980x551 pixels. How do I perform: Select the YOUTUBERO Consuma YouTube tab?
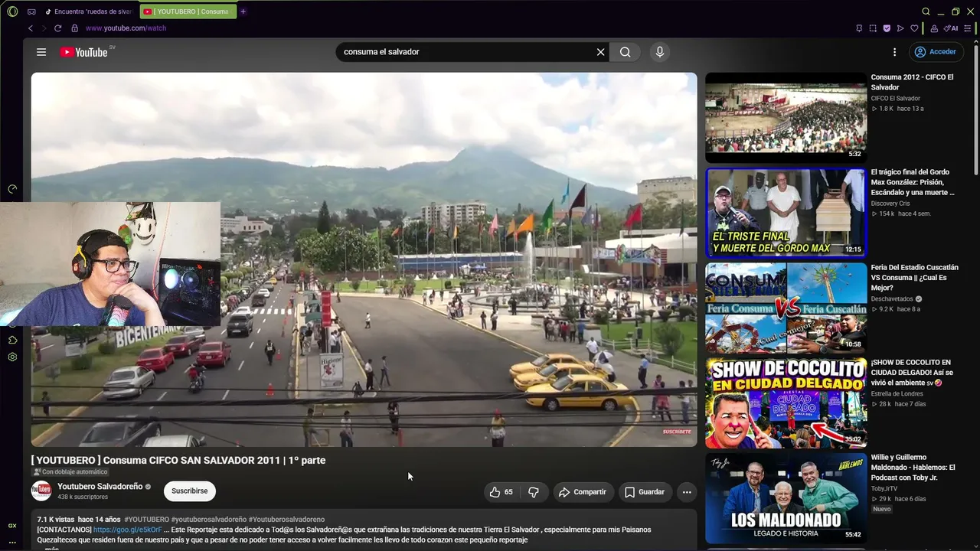pos(188,11)
